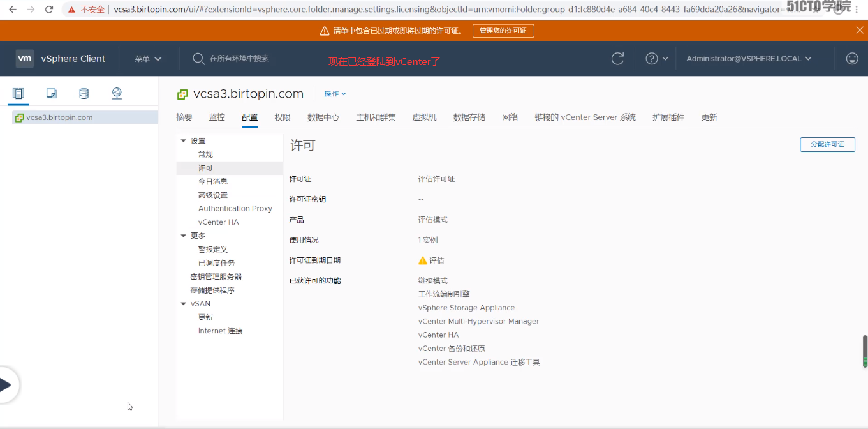868x429 pixels.
Task: Open the 网络 tab
Action: tap(510, 117)
